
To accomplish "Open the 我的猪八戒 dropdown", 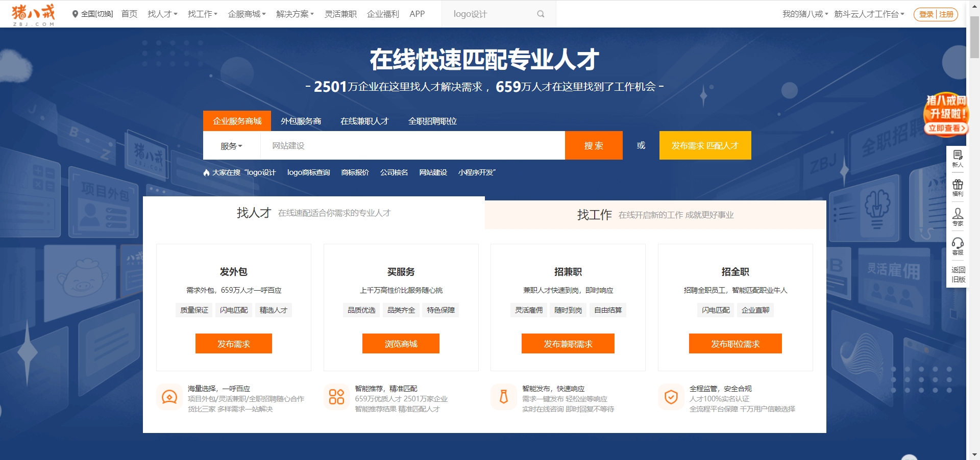I will 805,14.
